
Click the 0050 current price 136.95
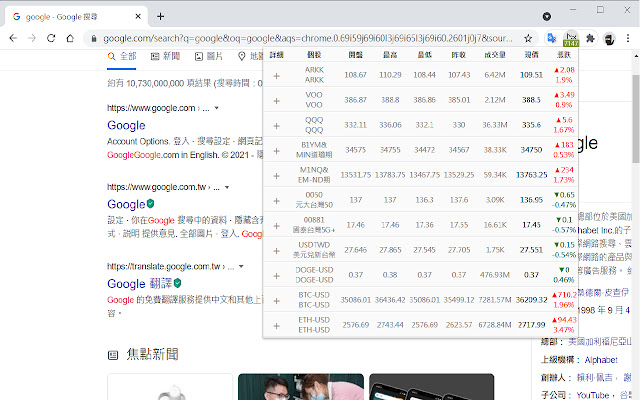(531, 200)
